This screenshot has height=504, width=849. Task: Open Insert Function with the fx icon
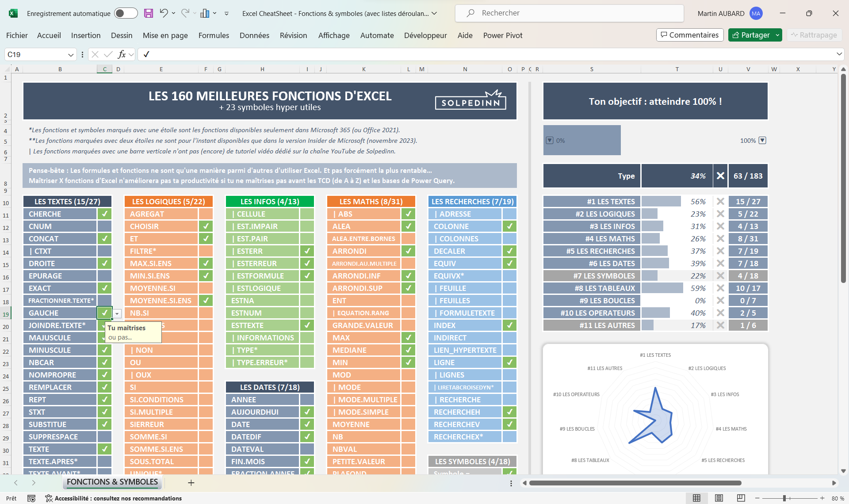pos(122,54)
